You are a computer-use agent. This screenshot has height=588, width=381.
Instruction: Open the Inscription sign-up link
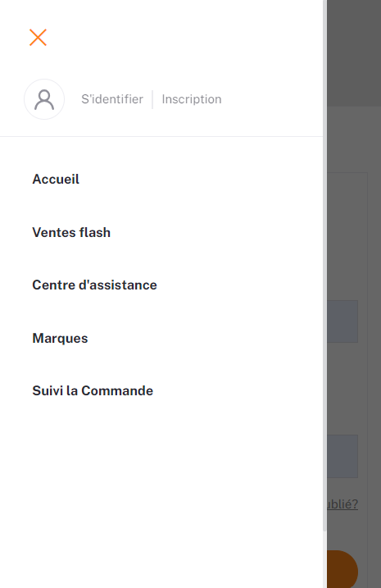pos(192,99)
